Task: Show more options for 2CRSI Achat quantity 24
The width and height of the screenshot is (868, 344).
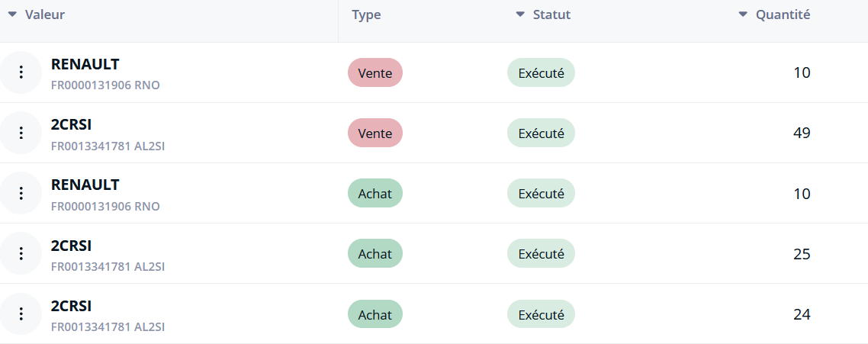Action: click(x=21, y=313)
